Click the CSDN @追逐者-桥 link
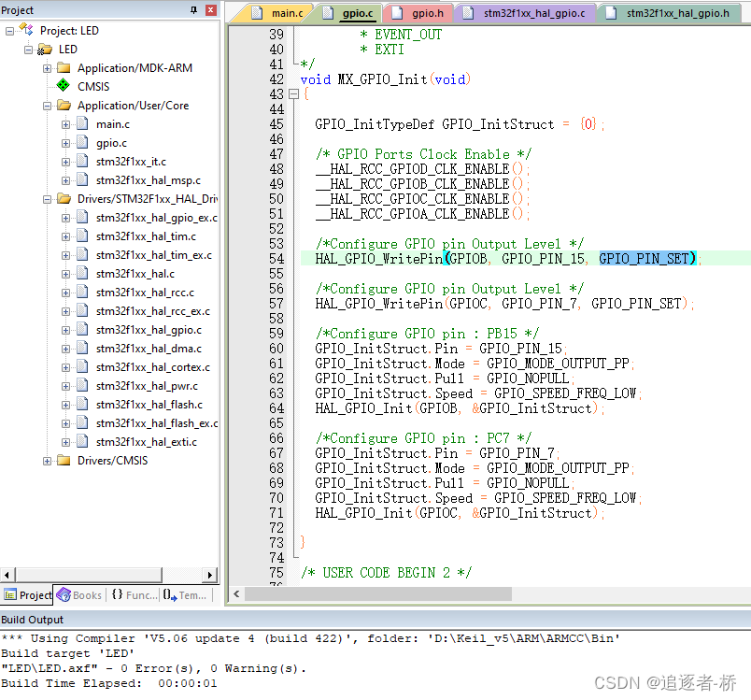 tap(666, 683)
